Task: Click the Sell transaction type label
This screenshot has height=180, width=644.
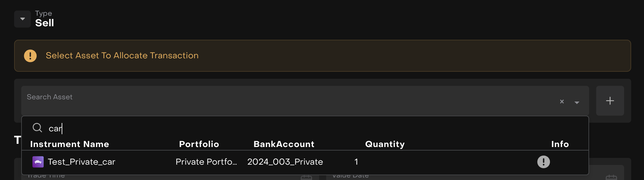Action: [x=45, y=23]
